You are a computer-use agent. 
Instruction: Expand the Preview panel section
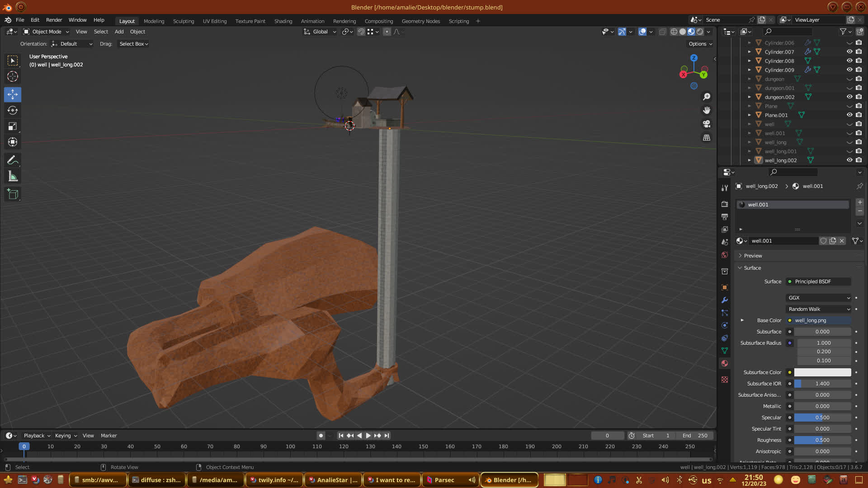point(753,256)
